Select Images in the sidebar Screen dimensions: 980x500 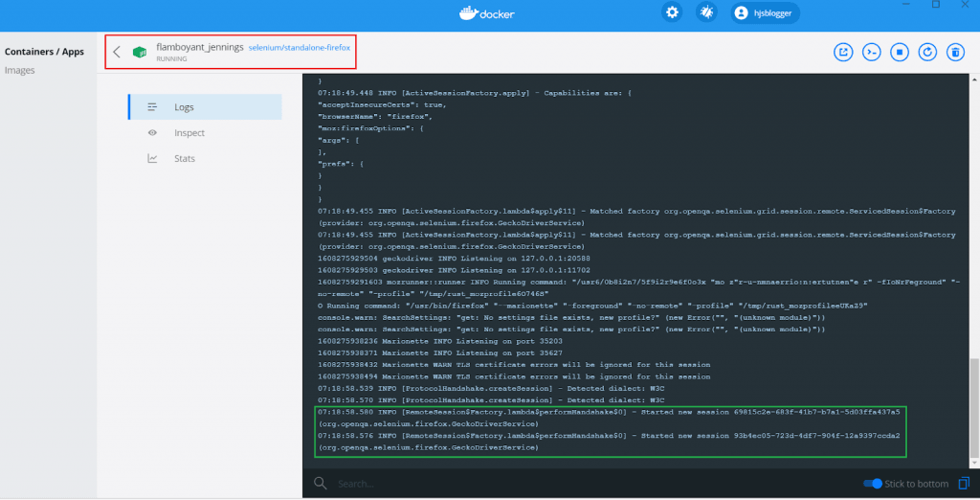click(x=21, y=70)
